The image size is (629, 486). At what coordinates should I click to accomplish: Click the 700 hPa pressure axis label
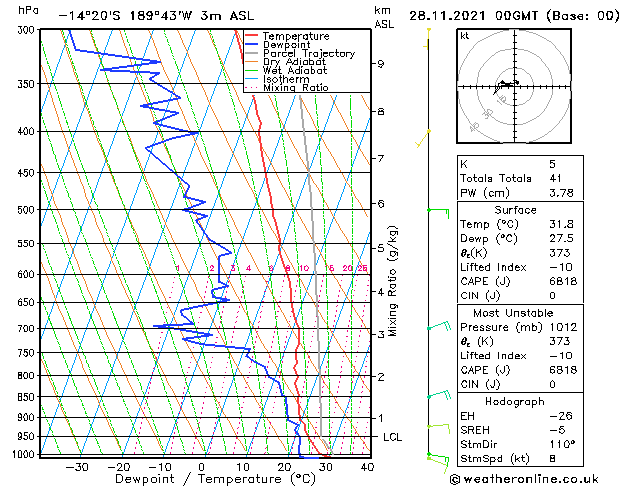click(28, 328)
